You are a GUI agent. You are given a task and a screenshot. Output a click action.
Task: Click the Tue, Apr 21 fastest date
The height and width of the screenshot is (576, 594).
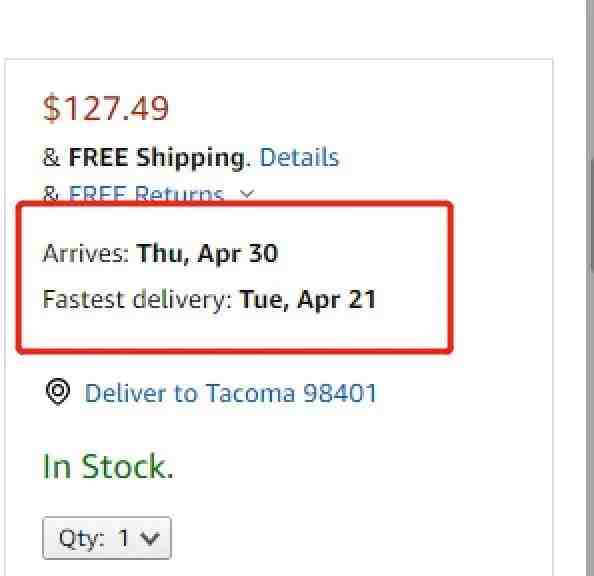307,299
